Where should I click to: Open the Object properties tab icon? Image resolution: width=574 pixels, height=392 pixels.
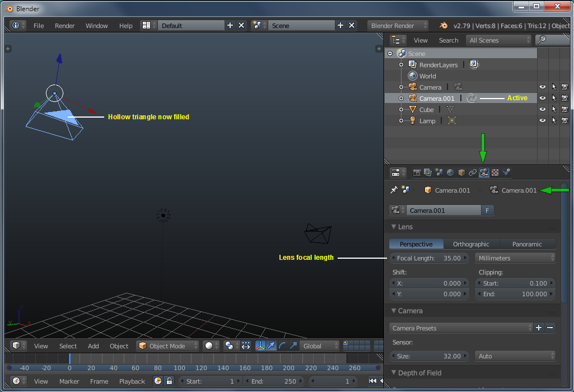point(461,172)
